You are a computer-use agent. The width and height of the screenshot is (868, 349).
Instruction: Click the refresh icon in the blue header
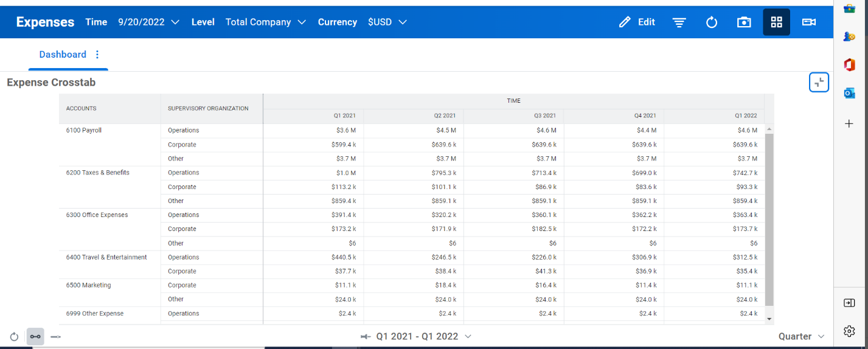coord(712,22)
